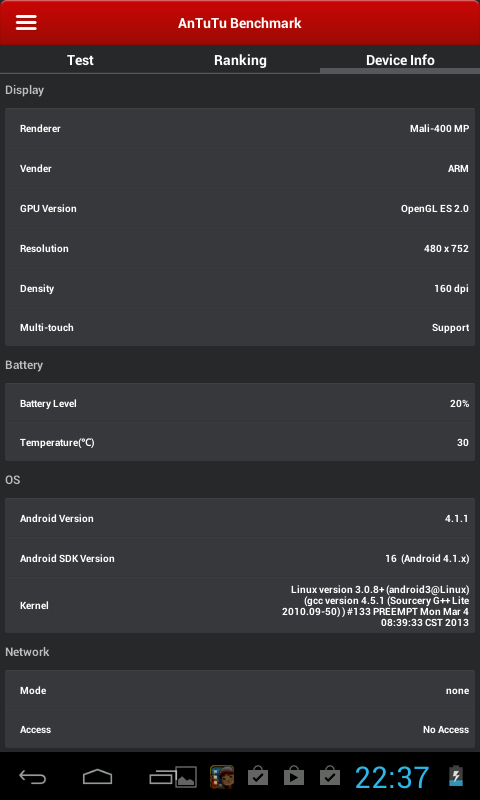
Task: Select the Renderer Mali-400 MP row
Action: (x=240, y=129)
